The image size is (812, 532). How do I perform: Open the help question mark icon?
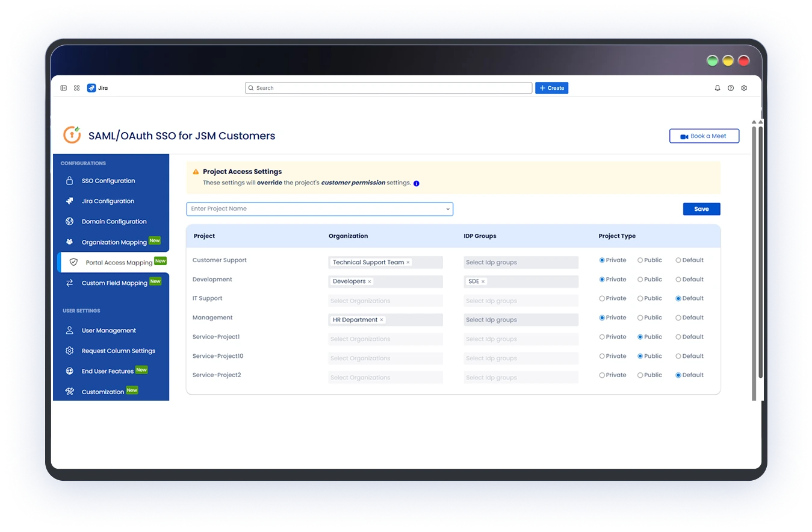click(x=731, y=88)
